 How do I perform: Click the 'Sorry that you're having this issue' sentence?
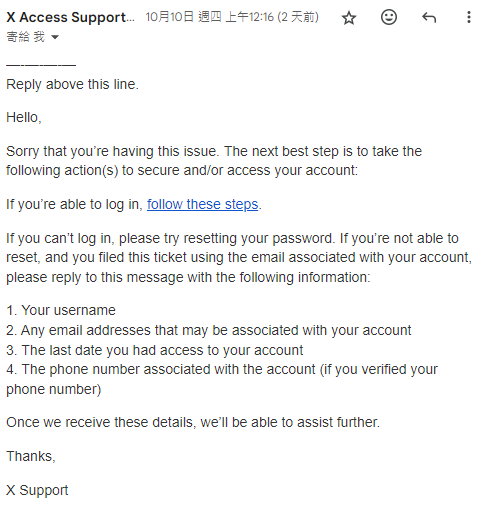pyautogui.click(x=113, y=151)
